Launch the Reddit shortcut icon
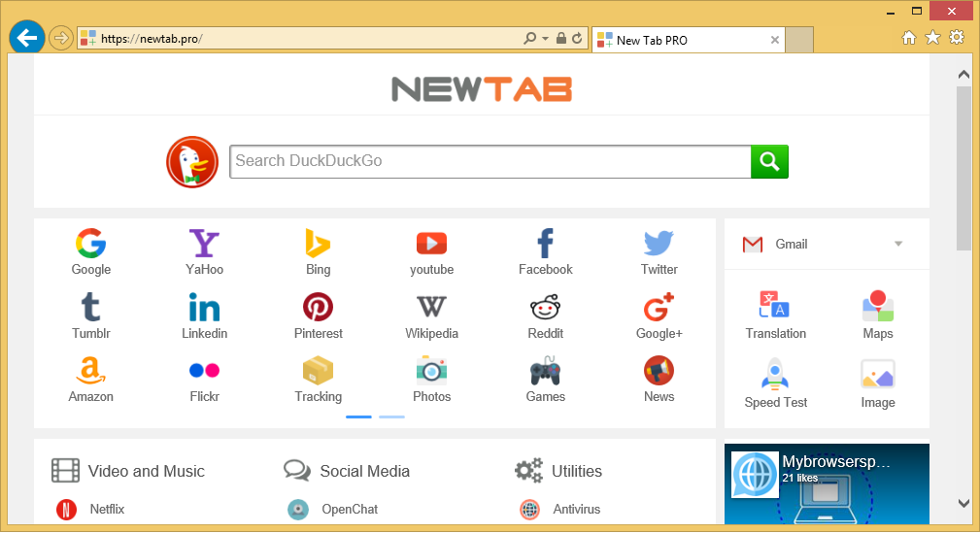The image size is (980, 533). (x=545, y=308)
